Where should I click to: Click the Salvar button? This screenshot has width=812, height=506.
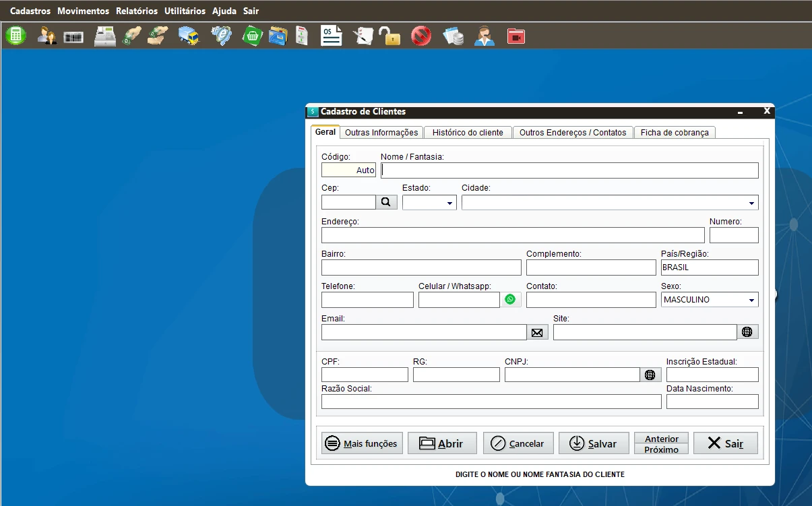click(x=594, y=443)
